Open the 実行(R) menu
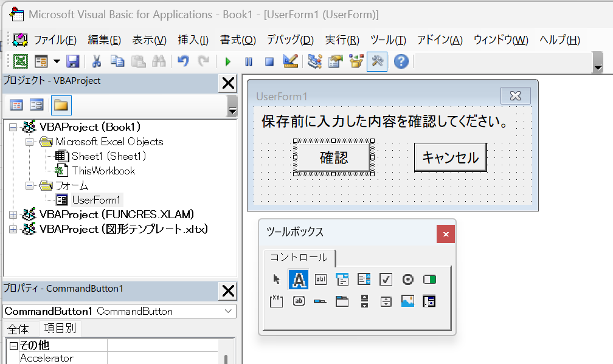The width and height of the screenshot is (613, 364). pyautogui.click(x=342, y=40)
